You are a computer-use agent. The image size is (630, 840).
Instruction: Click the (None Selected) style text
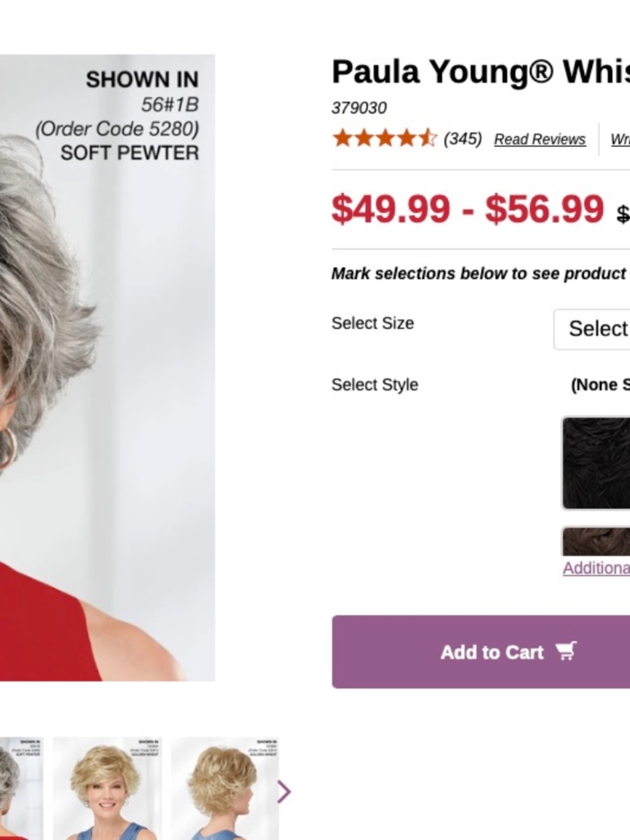(600, 384)
